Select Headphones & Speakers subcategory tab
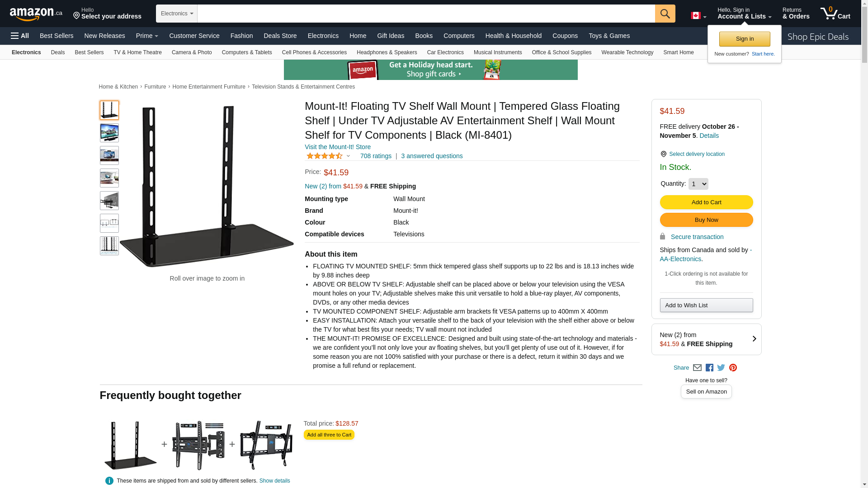The height and width of the screenshot is (488, 868). pyautogui.click(x=387, y=52)
